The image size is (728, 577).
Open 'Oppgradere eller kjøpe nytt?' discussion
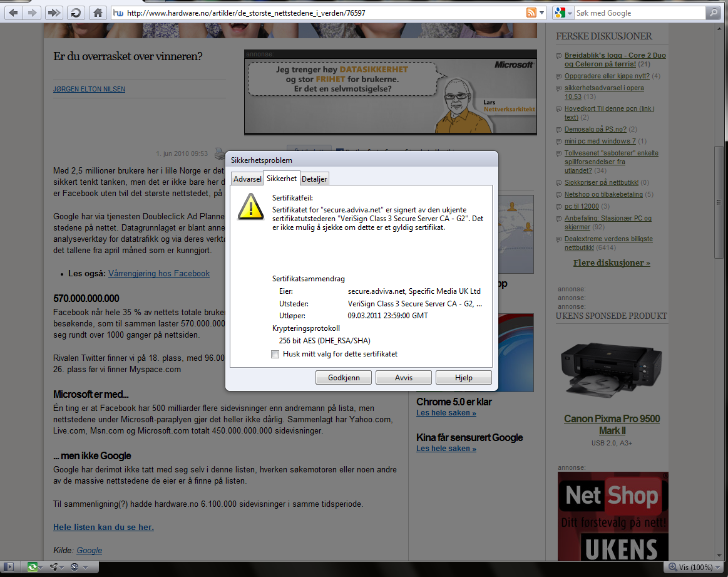click(x=607, y=76)
